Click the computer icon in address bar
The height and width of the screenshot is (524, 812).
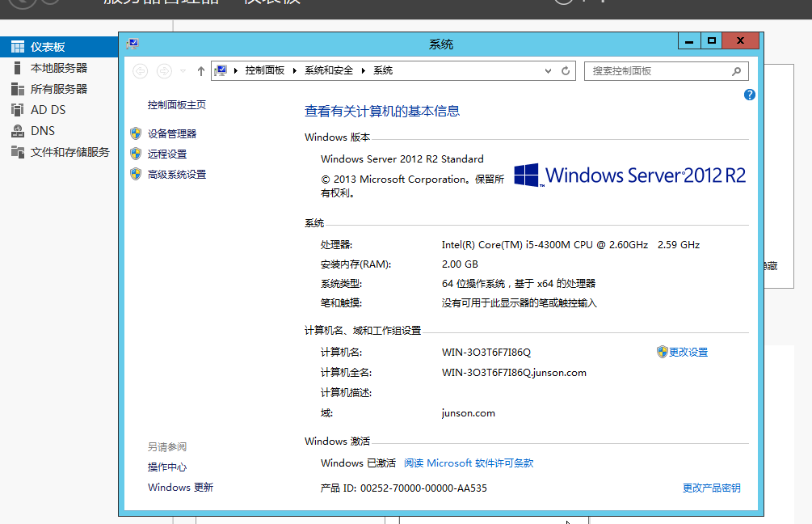point(221,70)
